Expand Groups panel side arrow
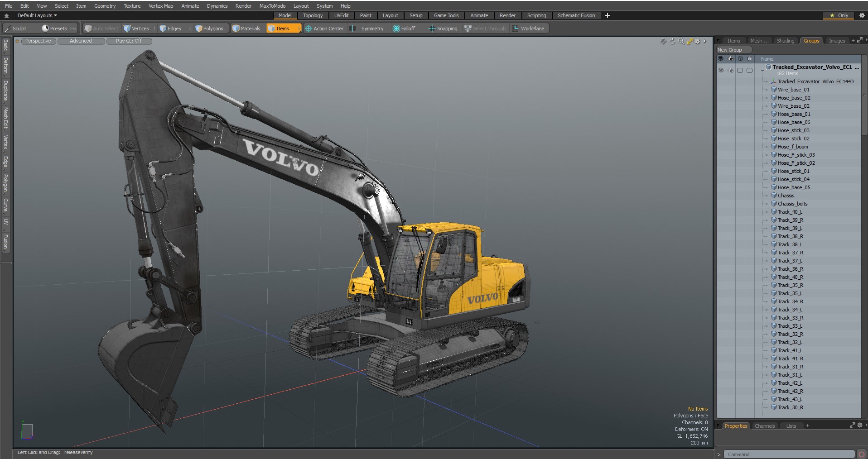The image size is (868, 459). (x=866, y=40)
